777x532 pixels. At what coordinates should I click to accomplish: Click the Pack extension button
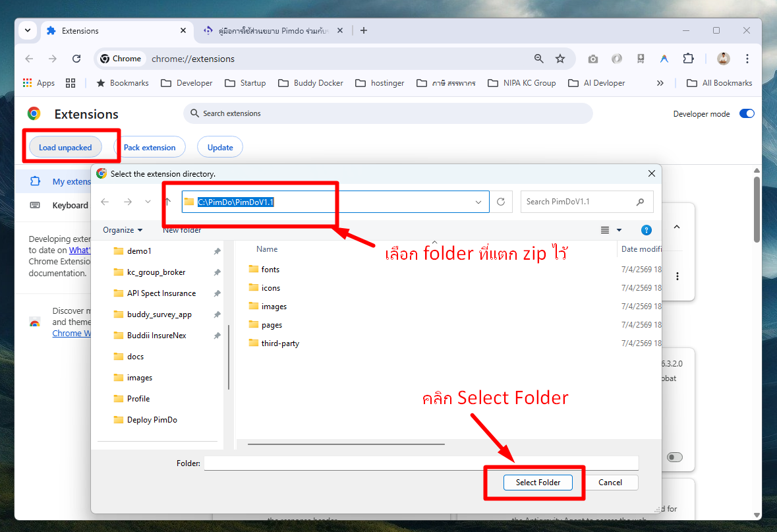pos(150,148)
